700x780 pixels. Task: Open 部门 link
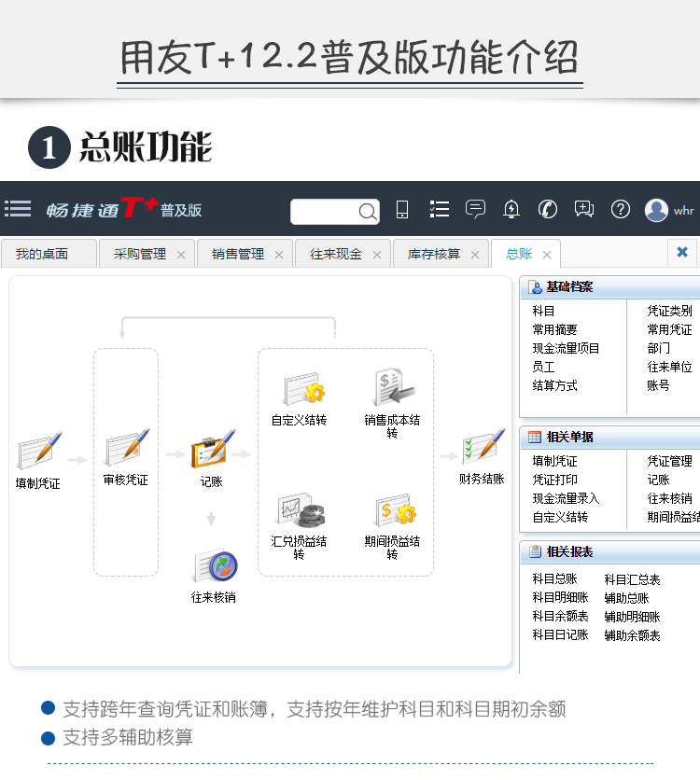click(658, 348)
